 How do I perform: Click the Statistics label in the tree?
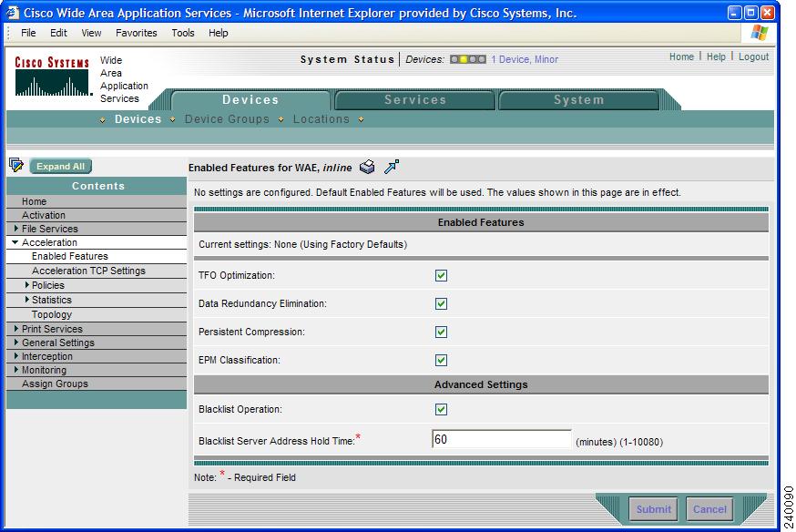tap(52, 300)
